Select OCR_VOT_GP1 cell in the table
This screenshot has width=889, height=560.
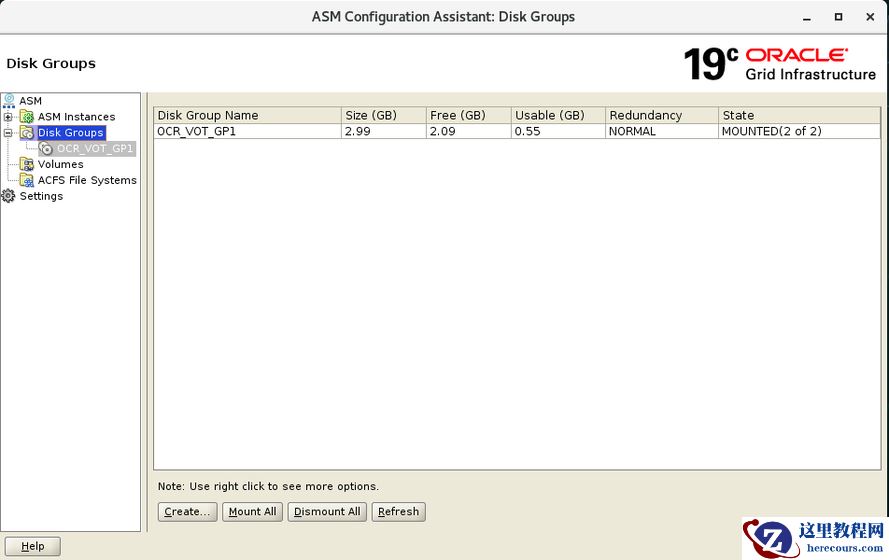click(x=248, y=131)
